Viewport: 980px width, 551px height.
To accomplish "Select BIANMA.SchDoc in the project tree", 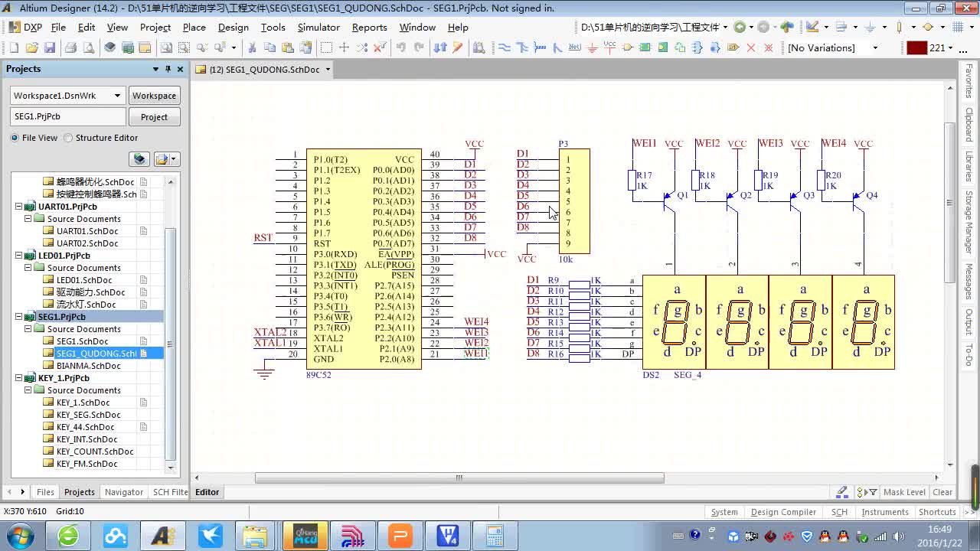I will coord(88,366).
